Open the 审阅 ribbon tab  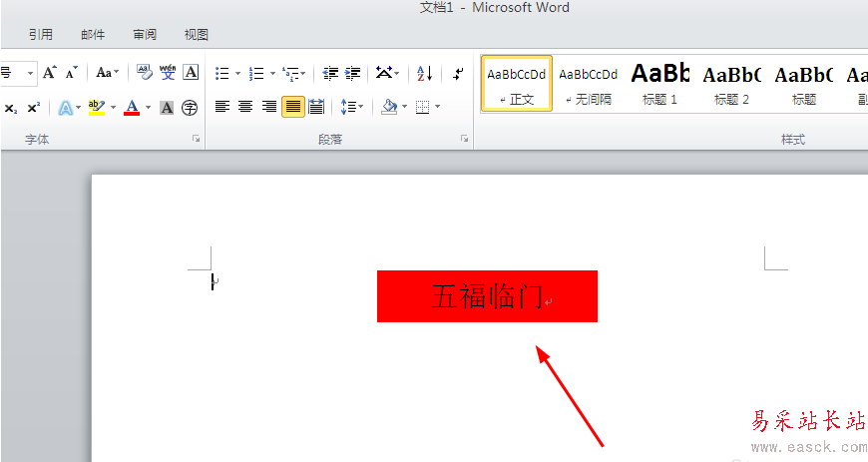(x=145, y=34)
